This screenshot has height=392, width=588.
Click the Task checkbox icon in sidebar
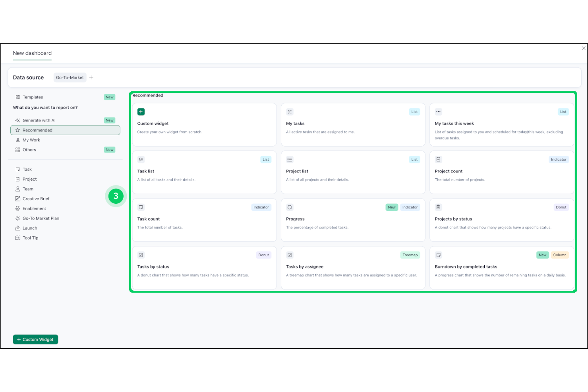[17, 170]
